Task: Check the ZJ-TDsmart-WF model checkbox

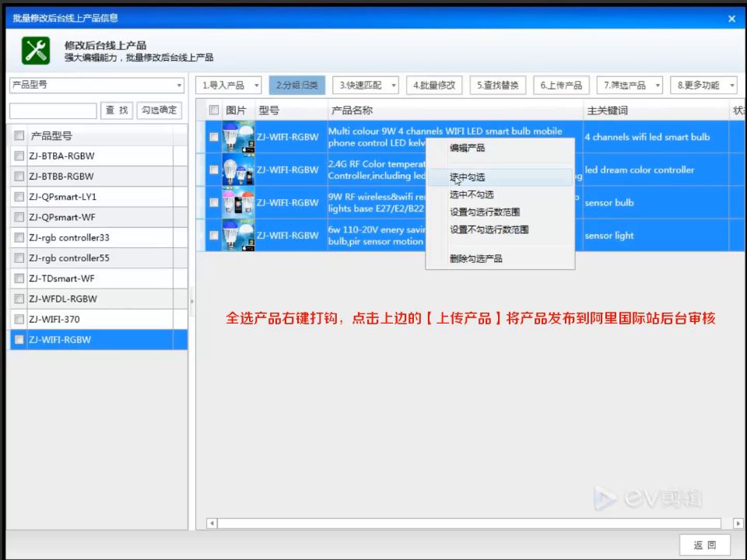Action: click(x=19, y=278)
